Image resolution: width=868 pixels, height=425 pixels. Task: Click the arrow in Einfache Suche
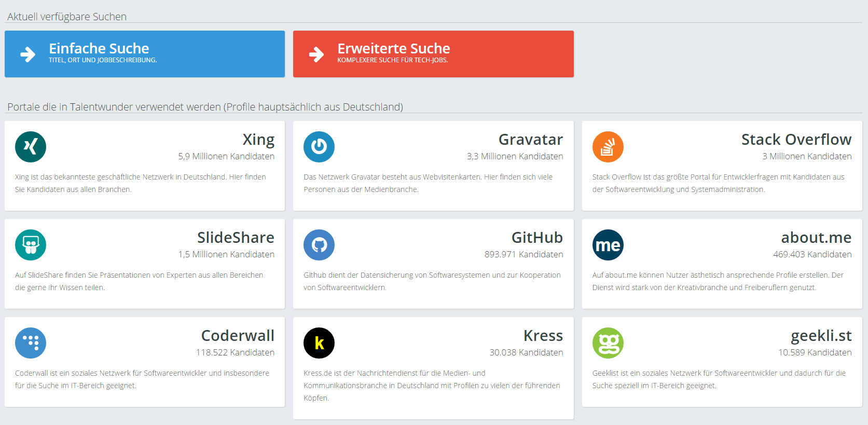[x=27, y=54]
